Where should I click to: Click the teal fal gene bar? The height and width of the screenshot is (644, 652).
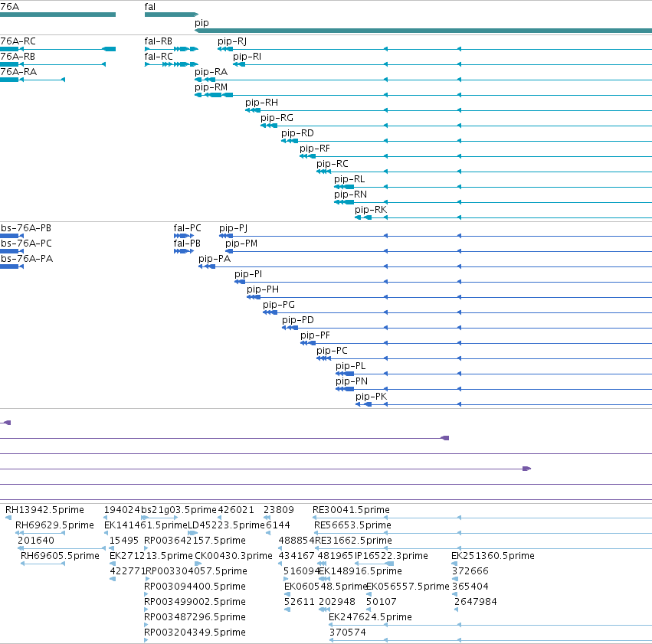pyautogui.click(x=172, y=15)
